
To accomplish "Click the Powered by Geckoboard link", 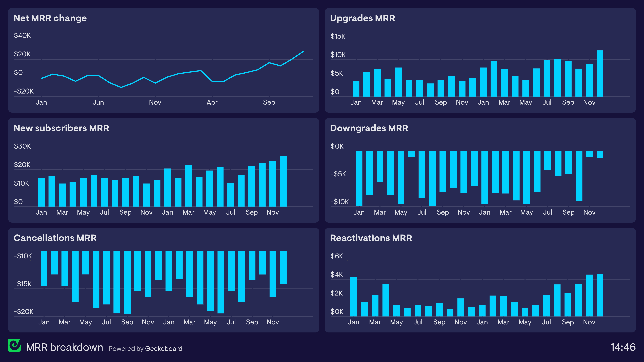I will pyautogui.click(x=145, y=349).
